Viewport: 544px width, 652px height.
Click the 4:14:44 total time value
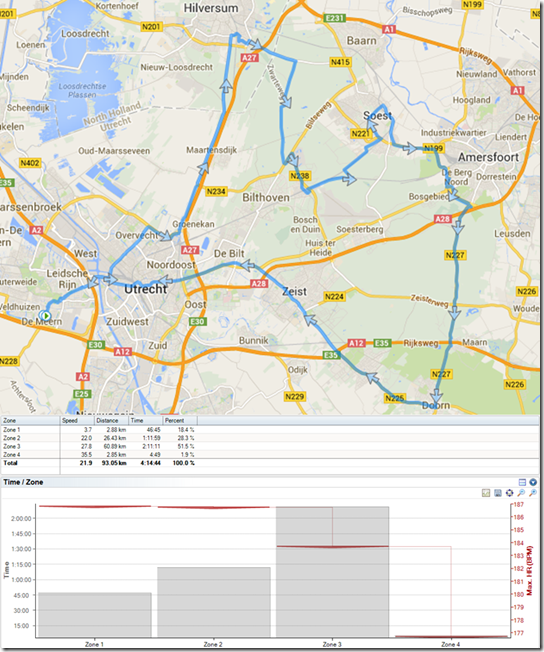tap(151, 463)
